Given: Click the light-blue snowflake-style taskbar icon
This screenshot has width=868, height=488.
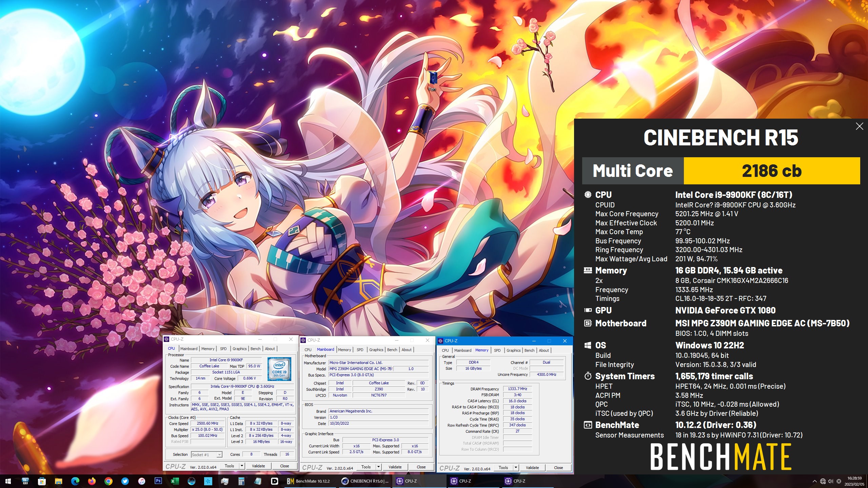Looking at the screenshot, I should tap(208, 481).
